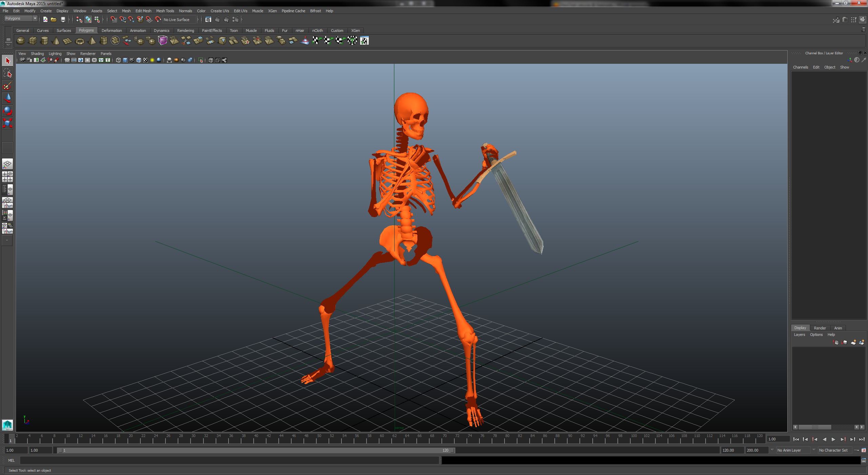Image resolution: width=868 pixels, height=475 pixels.
Task: Go to start of playback range
Action: (796, 439)
